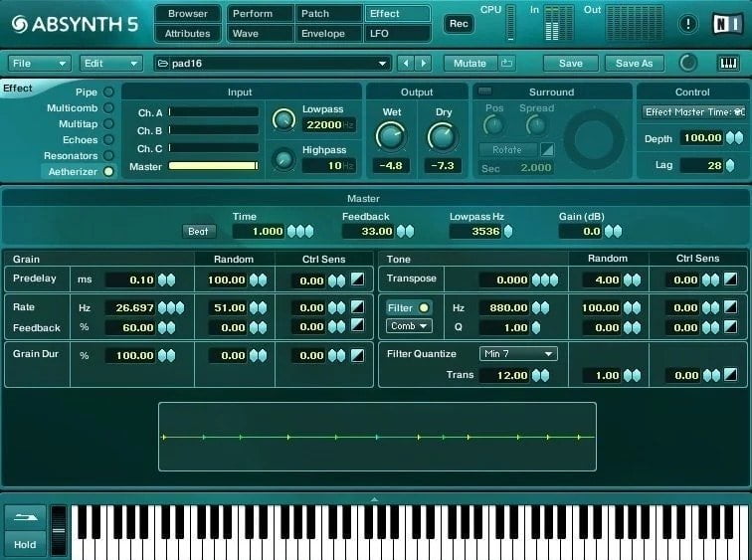752x560 pixels.
Task: Click the Master input level slider
Action: click(214, 166)
